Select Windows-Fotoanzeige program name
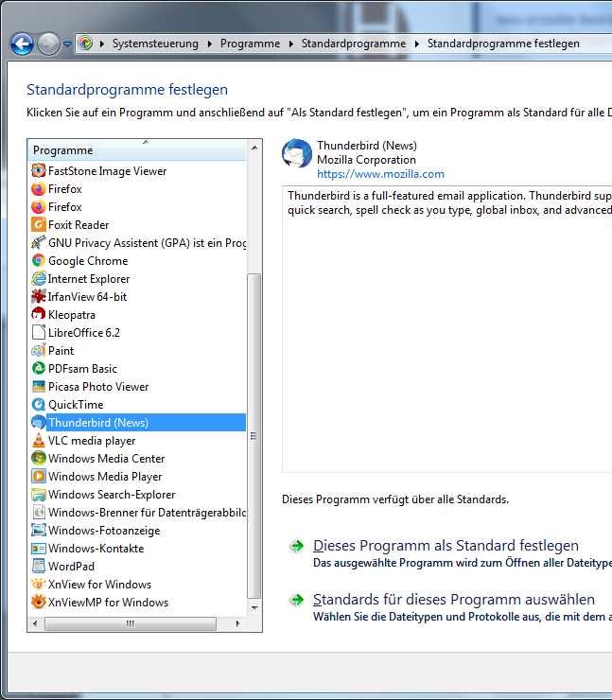612x700 pixels. click(104, 531)
